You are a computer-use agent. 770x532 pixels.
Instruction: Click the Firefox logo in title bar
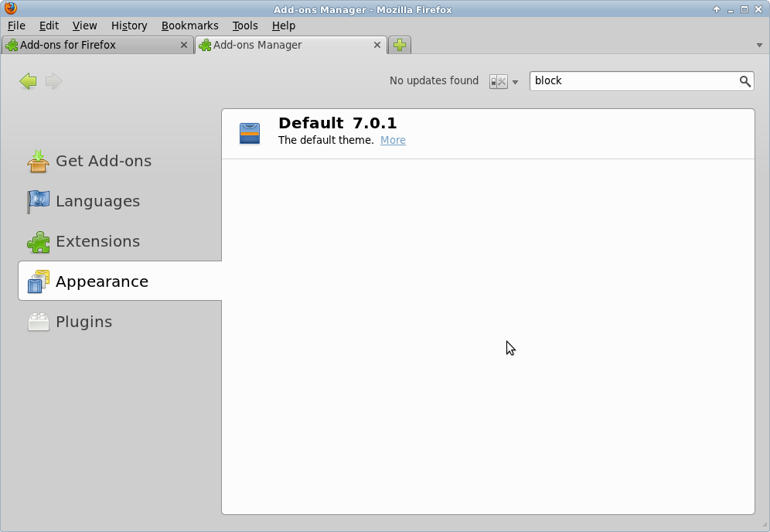click(10, 9)
